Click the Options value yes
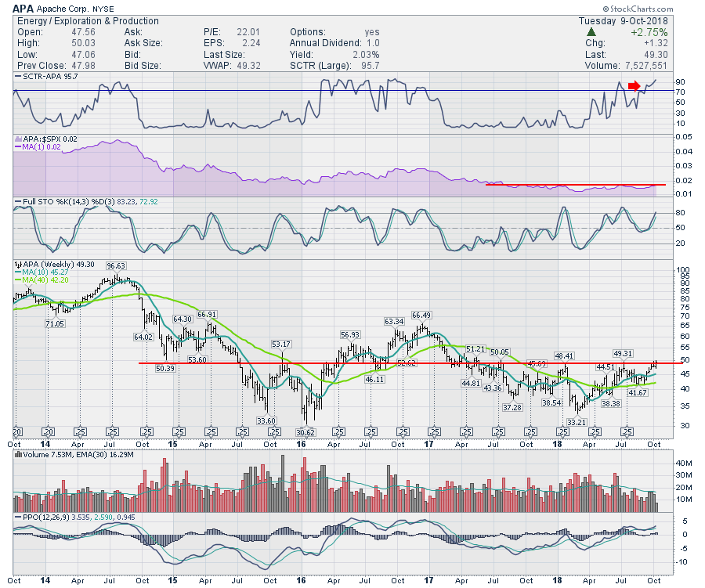Image resolution: width=705 pixels, height=588 pixels. click(372, 32)
